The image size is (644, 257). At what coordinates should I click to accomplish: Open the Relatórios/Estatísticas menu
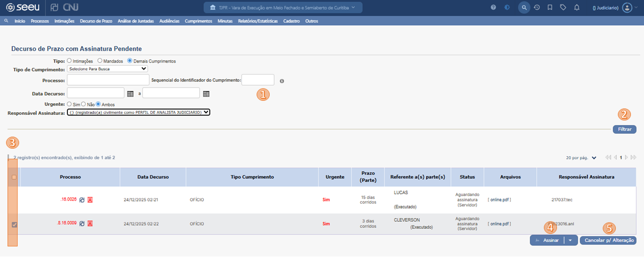click(258, 21)
